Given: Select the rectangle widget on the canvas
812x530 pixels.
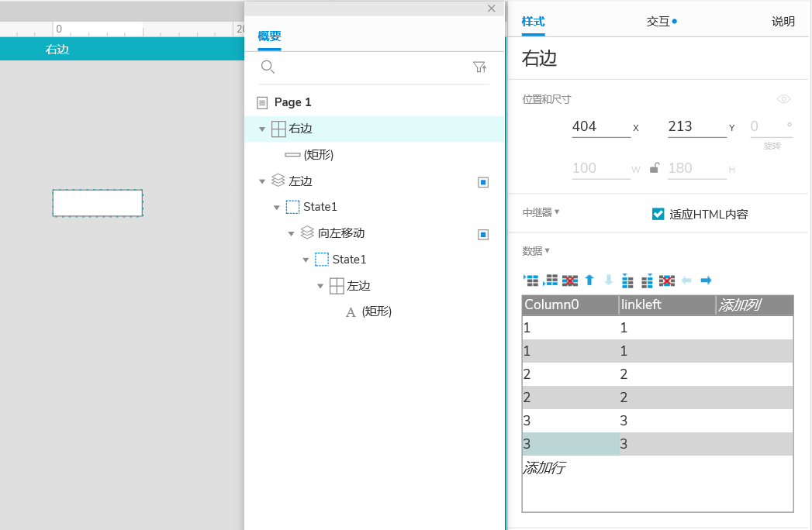Looking at the screenshot, I should point(98,203).
